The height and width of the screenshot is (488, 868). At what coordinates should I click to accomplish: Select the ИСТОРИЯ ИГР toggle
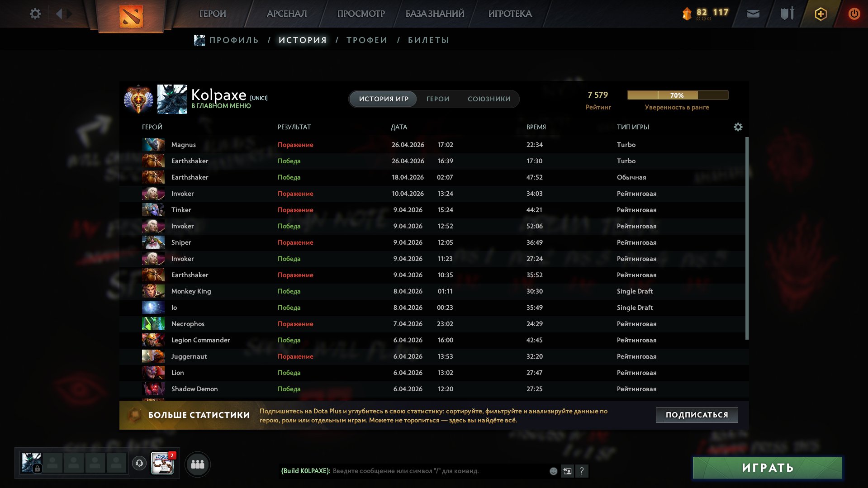[x=384, y=99]
